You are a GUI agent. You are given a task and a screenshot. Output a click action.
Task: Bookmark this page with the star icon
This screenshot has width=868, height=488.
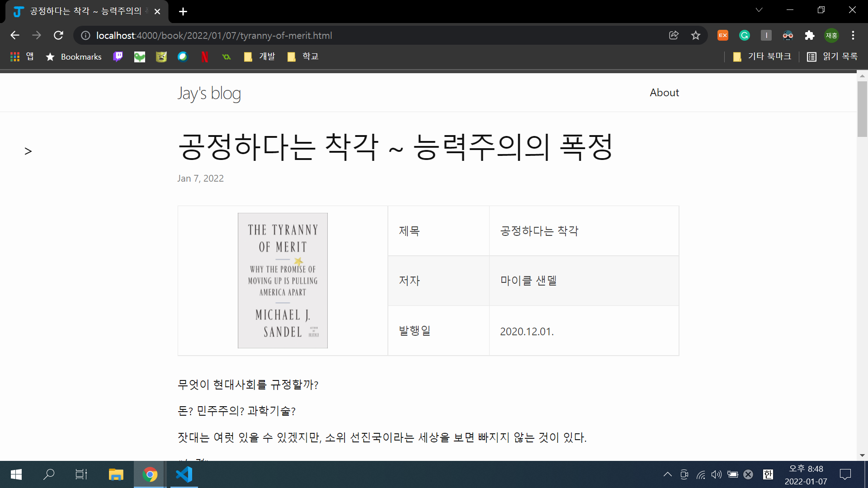click(696, 35)
